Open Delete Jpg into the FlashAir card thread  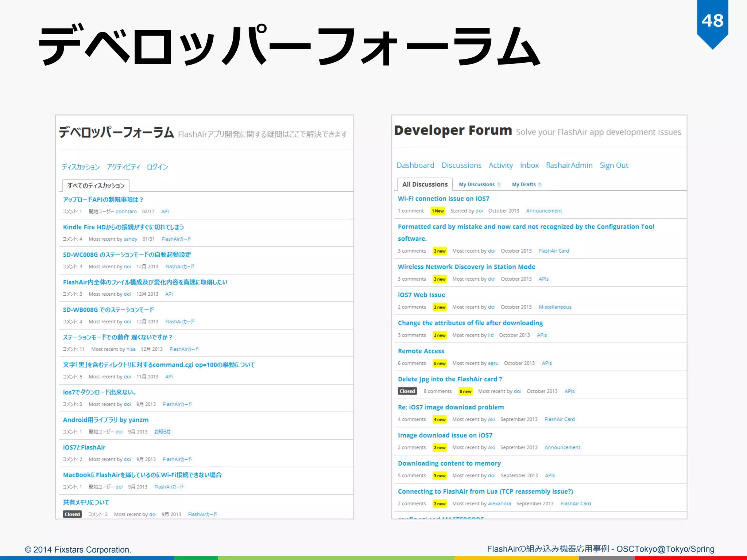click(450, 379)
